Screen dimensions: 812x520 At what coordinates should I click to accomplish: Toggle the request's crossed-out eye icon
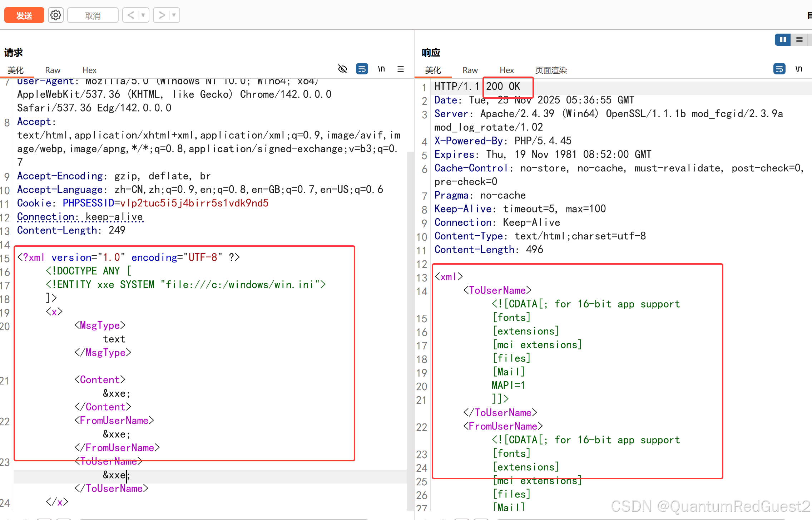[x=342, y=69]
